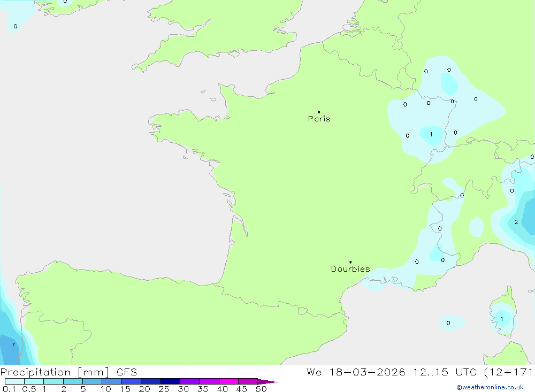The height and width of the screenshot is (392, 535).
Task: Select the contour value 2 over northern Italy
Action: click(516, 222)
